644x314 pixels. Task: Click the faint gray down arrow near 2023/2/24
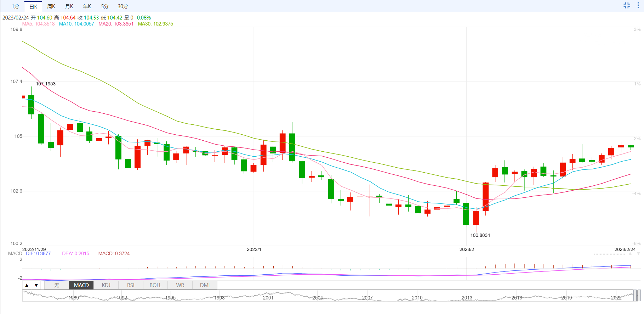tap(638, 254)
